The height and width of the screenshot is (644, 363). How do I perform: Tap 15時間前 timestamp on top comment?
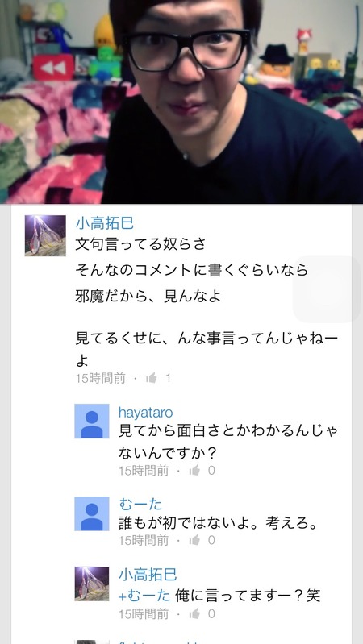(x=100, y=378)
